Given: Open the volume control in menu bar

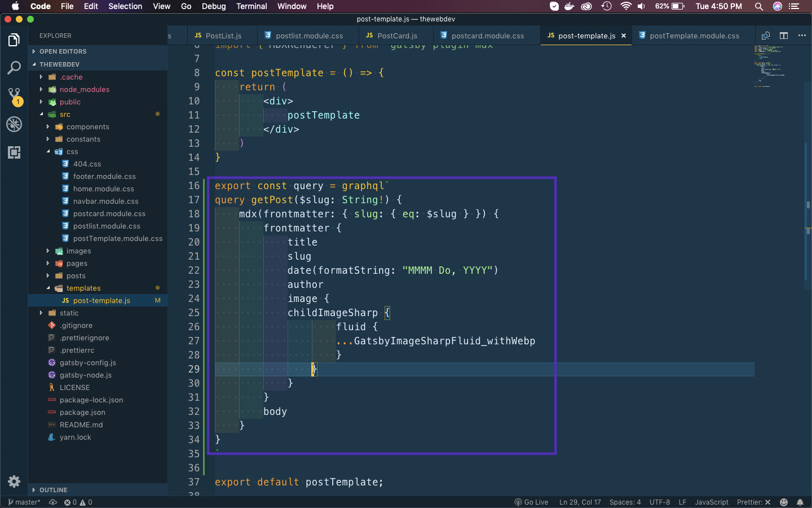Looking at the screenshot, I should [642, 6].
